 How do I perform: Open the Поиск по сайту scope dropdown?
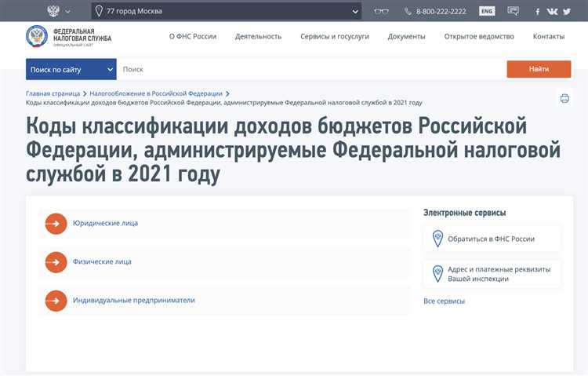[x=71, y=69]
